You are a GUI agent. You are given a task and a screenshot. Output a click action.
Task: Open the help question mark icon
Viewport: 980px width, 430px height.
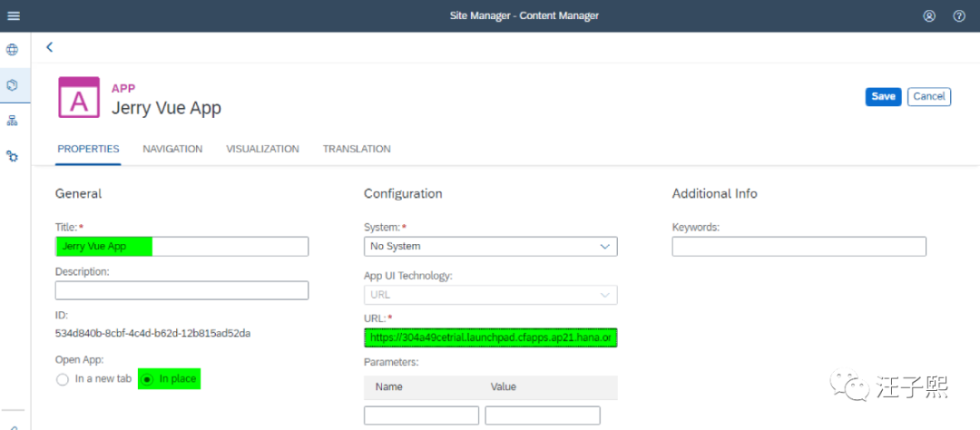click(x=959, y=16)
